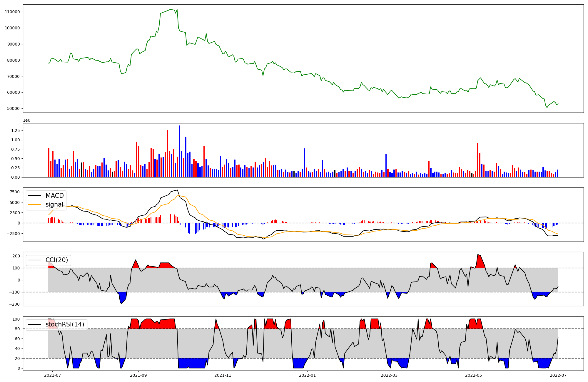The height and width of the screenshot is (382, 588).
Task: Click the 2022-01 x-axis date label
Action: click(308, 375)
